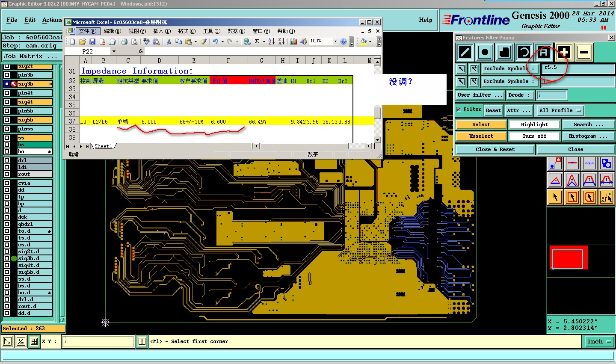Open the Help menu in Graphic Editor
The width and height of the screenshot is (616, 364).
[425, 20]
